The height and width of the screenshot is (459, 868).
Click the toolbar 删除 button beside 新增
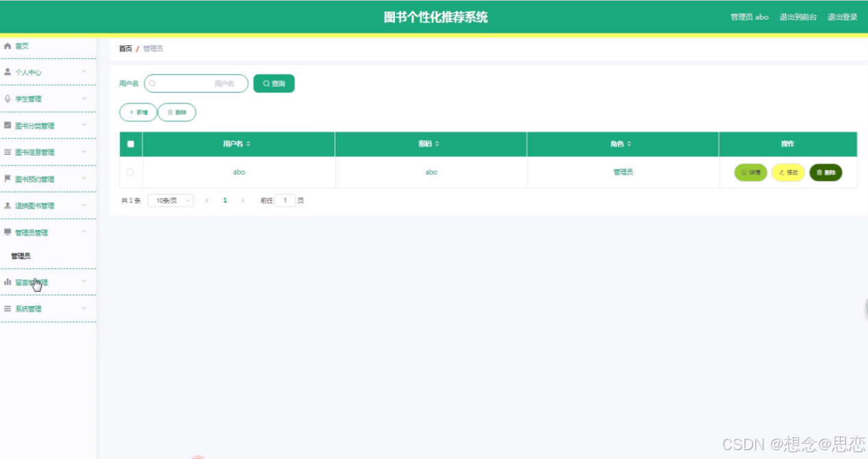click(x=177, y=112)
